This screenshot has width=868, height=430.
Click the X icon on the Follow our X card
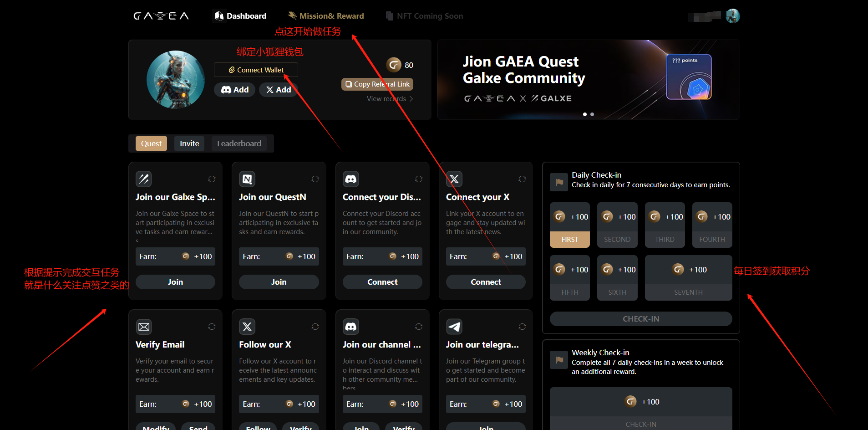tap(247, 327)
